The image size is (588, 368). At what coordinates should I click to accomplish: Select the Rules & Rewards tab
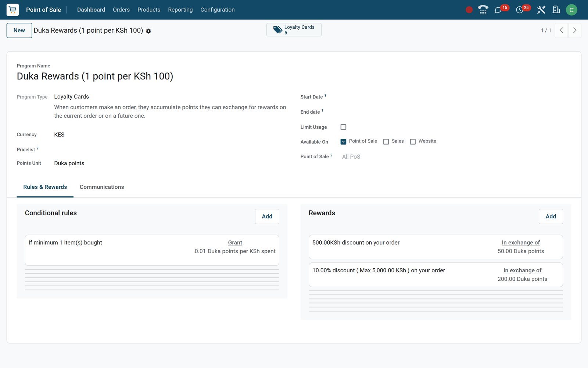(x=45, y=187)
